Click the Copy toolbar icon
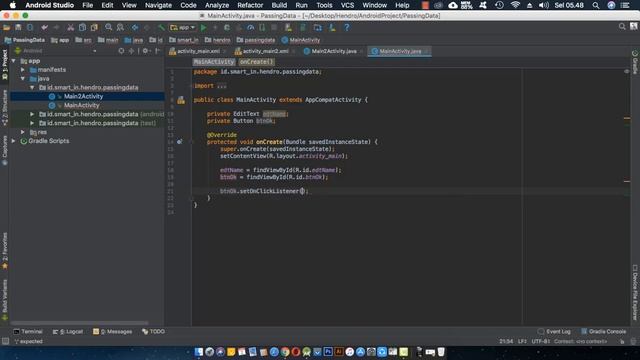Image resolution: width=640 pixels, height=360 pixels. click(82, 27)
